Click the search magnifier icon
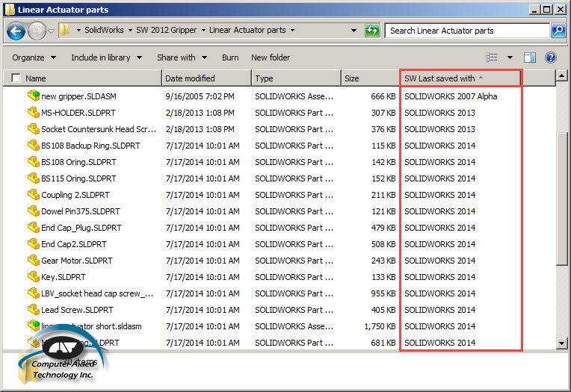 [558, 31]
